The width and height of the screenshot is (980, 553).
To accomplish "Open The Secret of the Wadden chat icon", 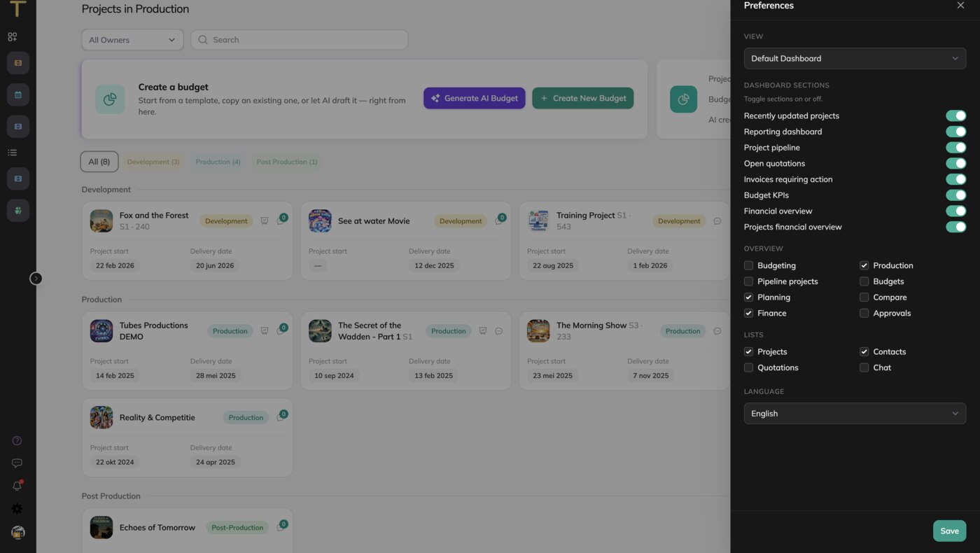I will 499,331.
